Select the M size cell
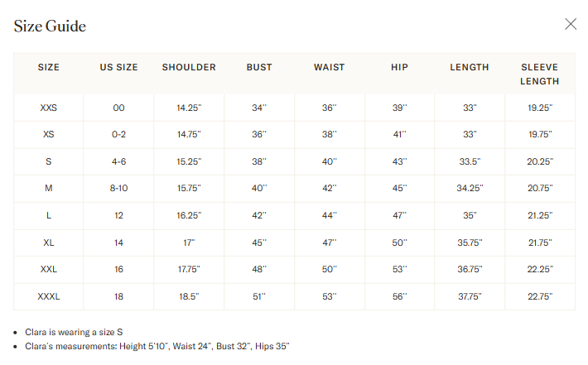This screenshot has height=365, width=588. [x=48, y=188]
